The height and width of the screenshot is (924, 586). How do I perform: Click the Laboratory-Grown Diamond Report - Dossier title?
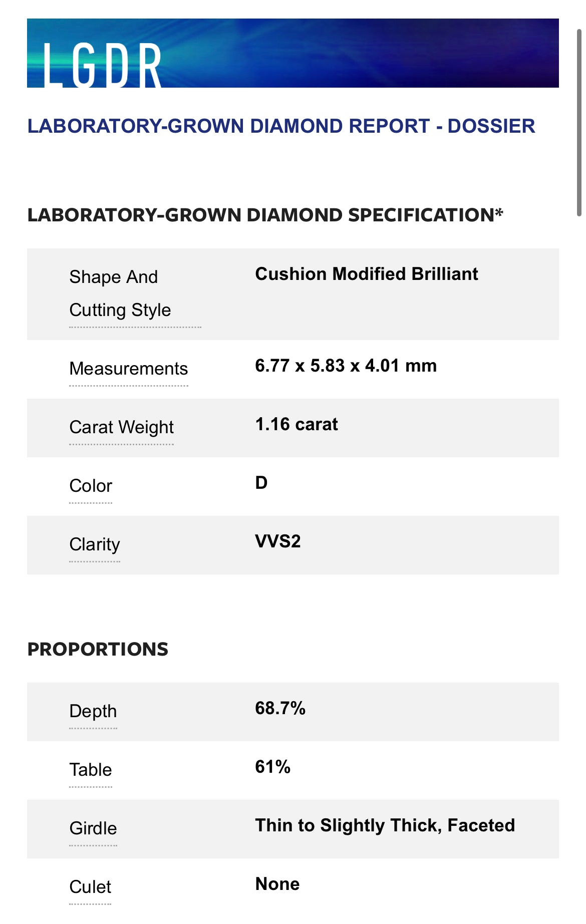coord(281,126)
